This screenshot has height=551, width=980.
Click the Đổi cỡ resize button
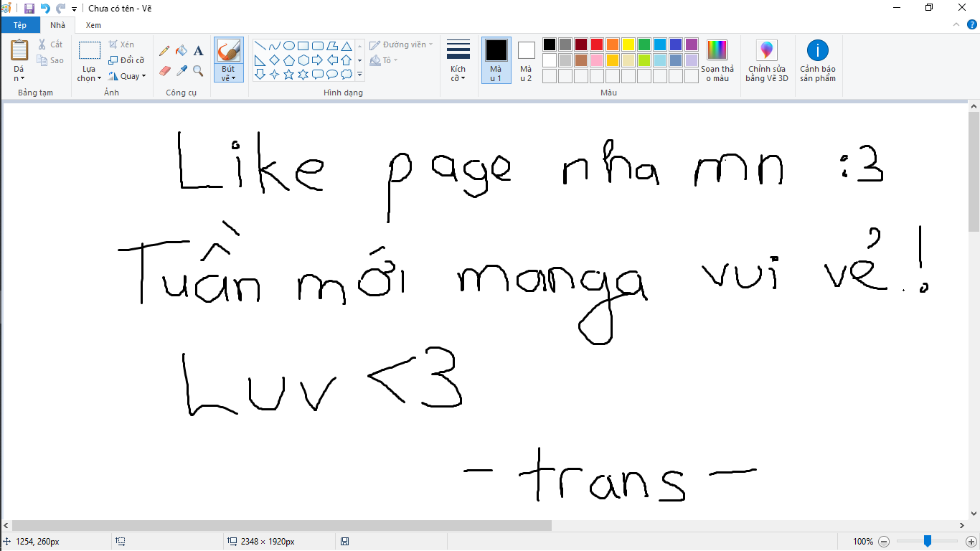(x=127, y=60)
